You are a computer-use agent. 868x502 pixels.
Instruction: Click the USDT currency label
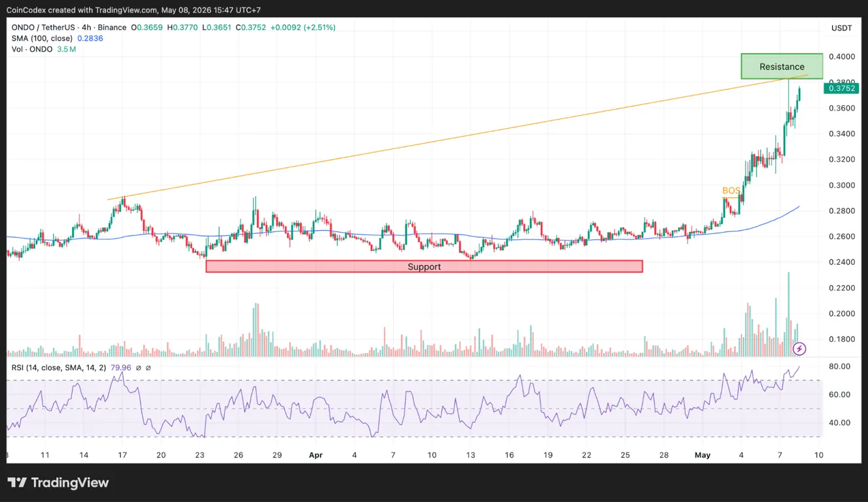[841, 28]
